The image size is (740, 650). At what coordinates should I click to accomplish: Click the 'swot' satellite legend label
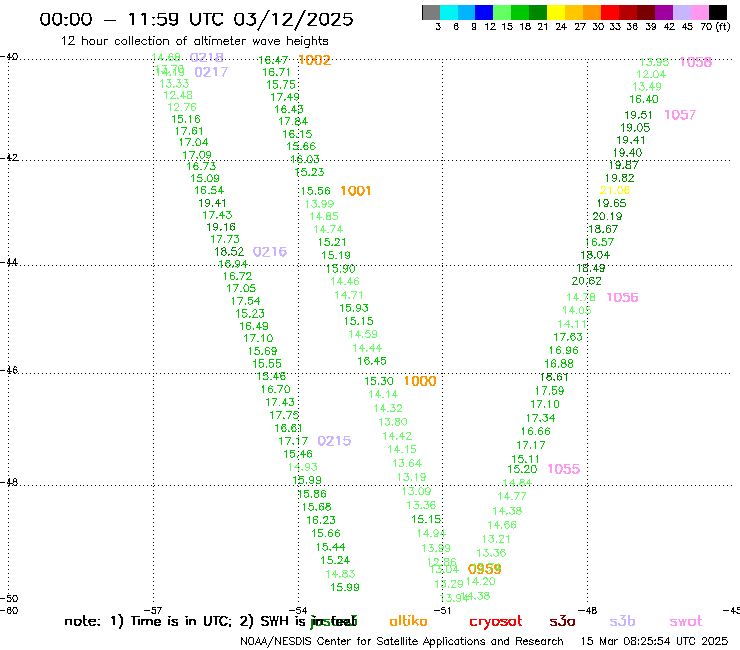[x=686, y=622]
